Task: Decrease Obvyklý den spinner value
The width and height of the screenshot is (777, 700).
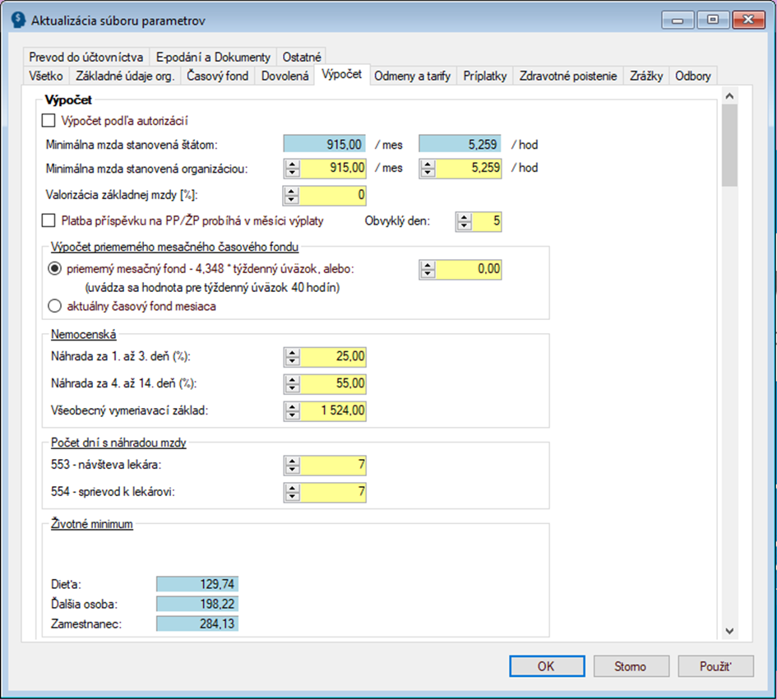Action: pyautogui.click(x=464, y=225)
